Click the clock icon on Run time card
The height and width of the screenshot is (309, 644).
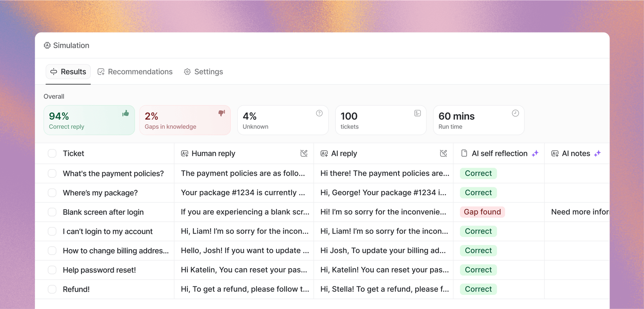[515, 113]
